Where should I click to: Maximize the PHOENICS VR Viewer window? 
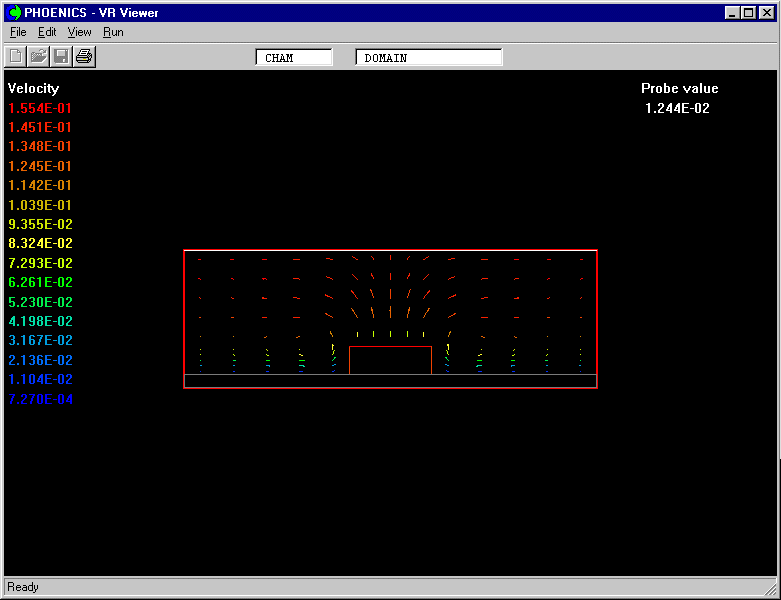(749, 13)
